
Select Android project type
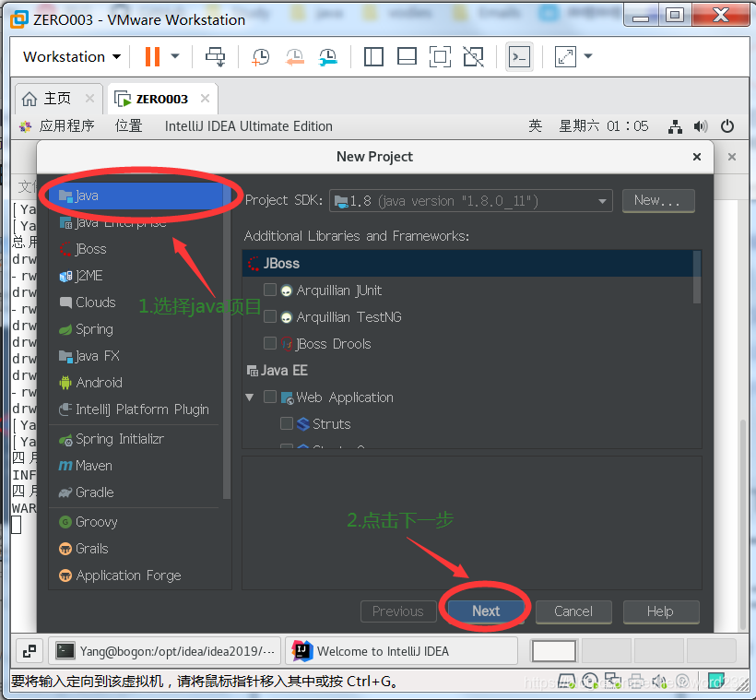click(x=136, y=383)
